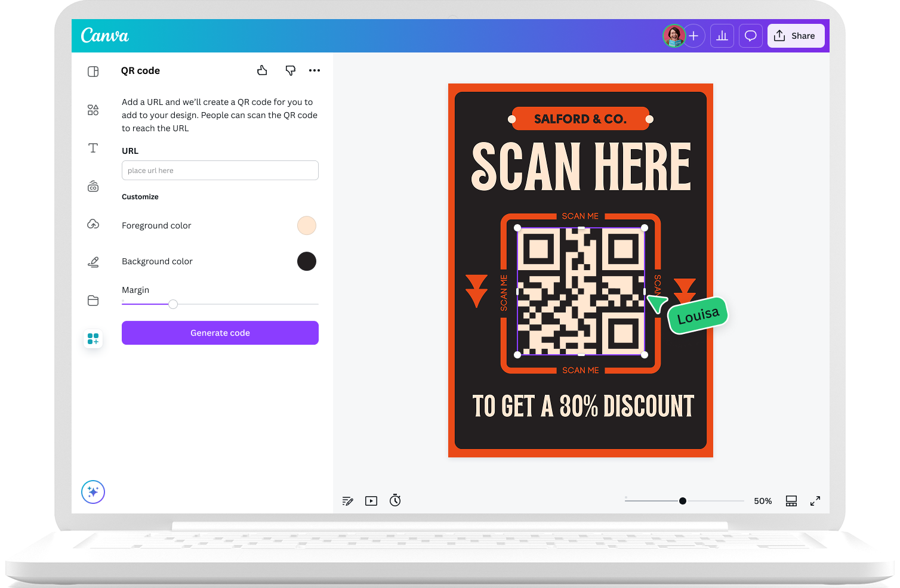Open the Design templates sidebar icon
Viewport: 900px width, 588px height.
coord(93,72)
